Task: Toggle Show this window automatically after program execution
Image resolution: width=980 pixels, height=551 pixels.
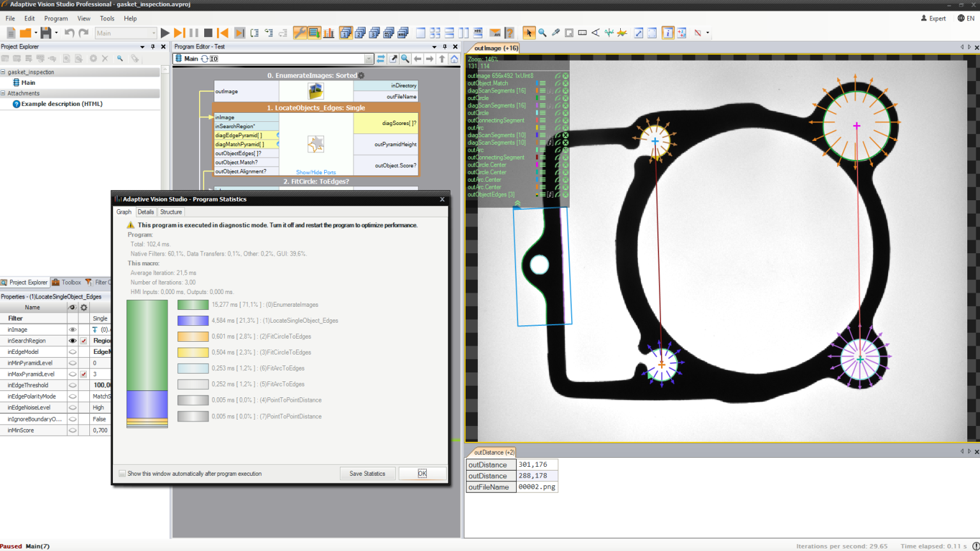Action: [x=121, y=473]
